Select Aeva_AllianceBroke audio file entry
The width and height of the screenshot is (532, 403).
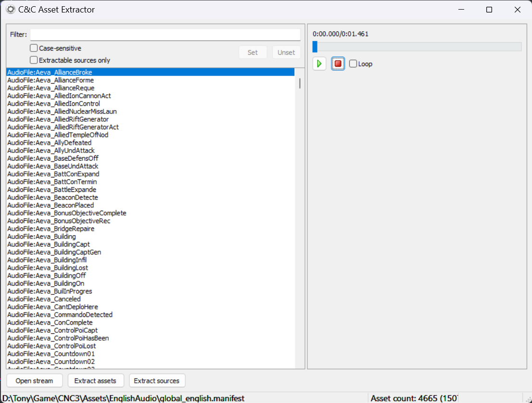(x=50, y=72)
